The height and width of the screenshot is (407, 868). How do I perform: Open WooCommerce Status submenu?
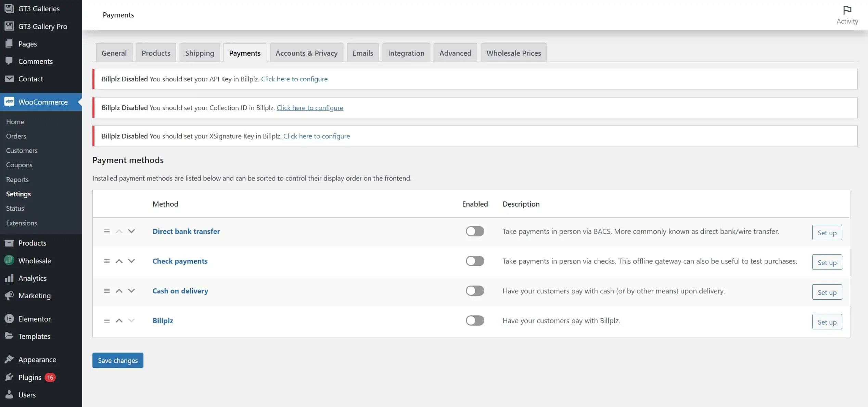pyautogui.click(x=15, y=208)
